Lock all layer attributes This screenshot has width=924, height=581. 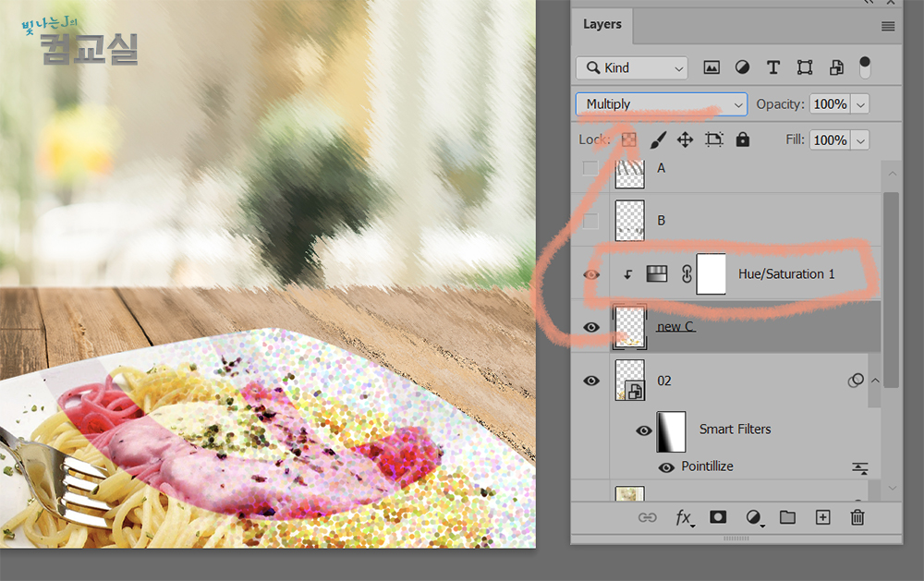click(743, 139)
